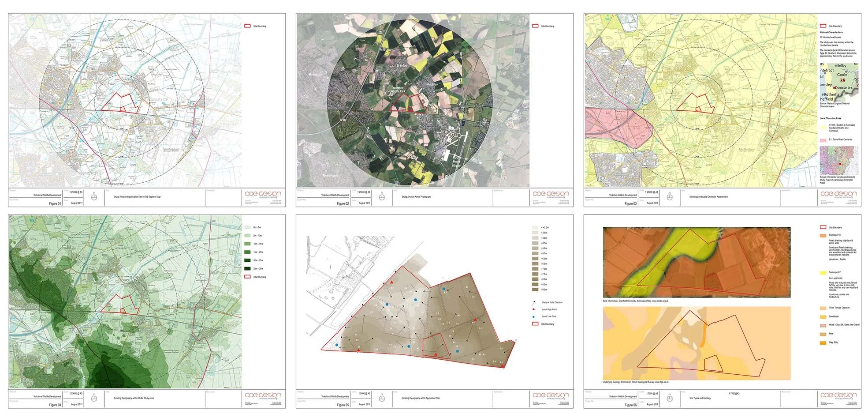Click the north arrow icon on Figure 06
The image size is (868, 414).
coord(669,398)
